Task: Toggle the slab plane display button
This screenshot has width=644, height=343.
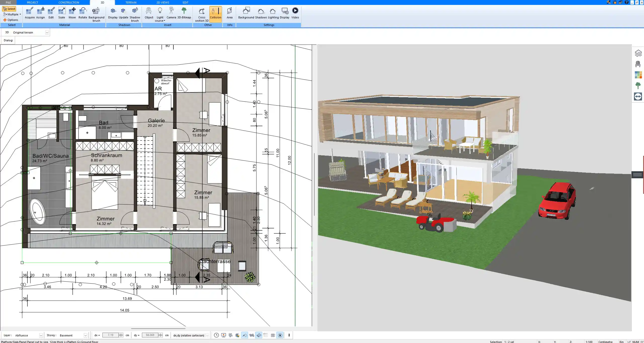Action: tap(259, 335)
